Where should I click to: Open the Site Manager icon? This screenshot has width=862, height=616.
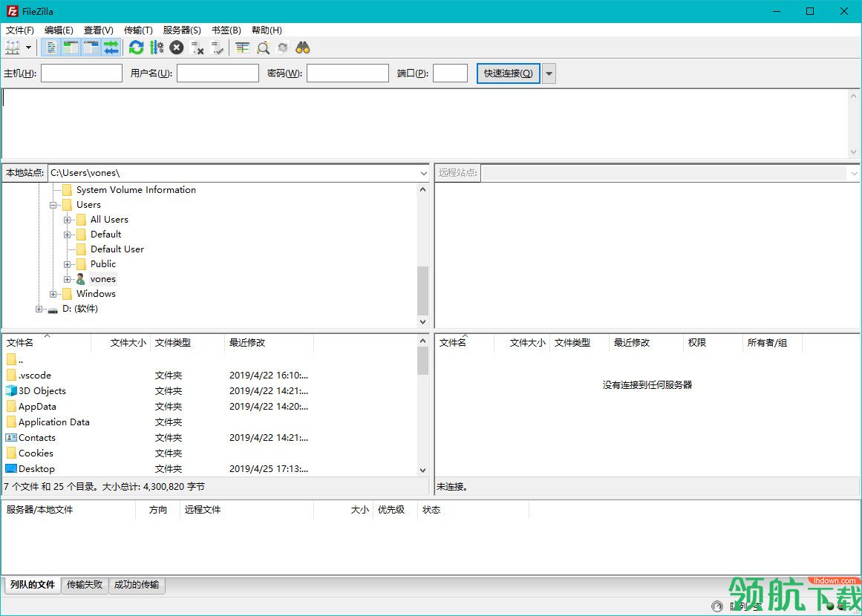[13, 47]
